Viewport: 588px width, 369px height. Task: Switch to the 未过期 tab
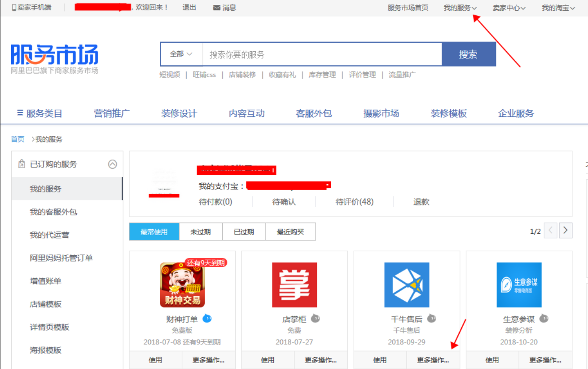[x=201, y=232]
